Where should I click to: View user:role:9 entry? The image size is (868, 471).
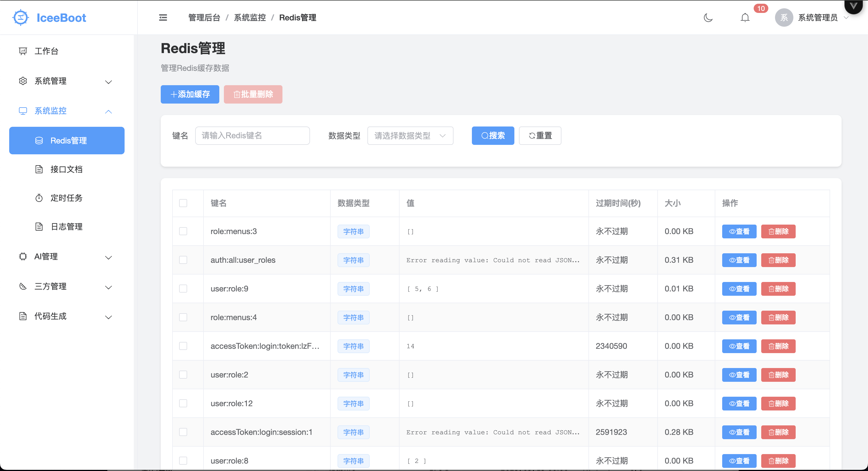pos(739,289)
